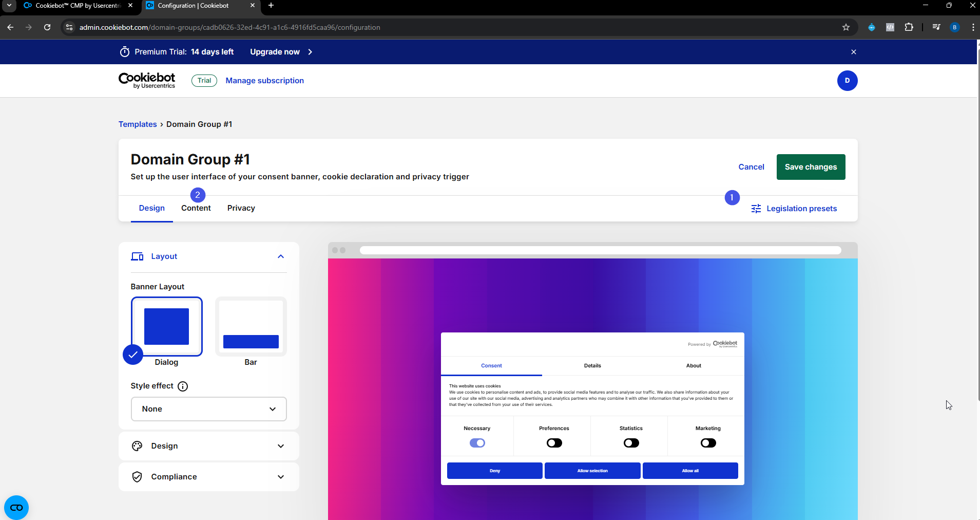Click the Compliance shield icon

(137, 477)
